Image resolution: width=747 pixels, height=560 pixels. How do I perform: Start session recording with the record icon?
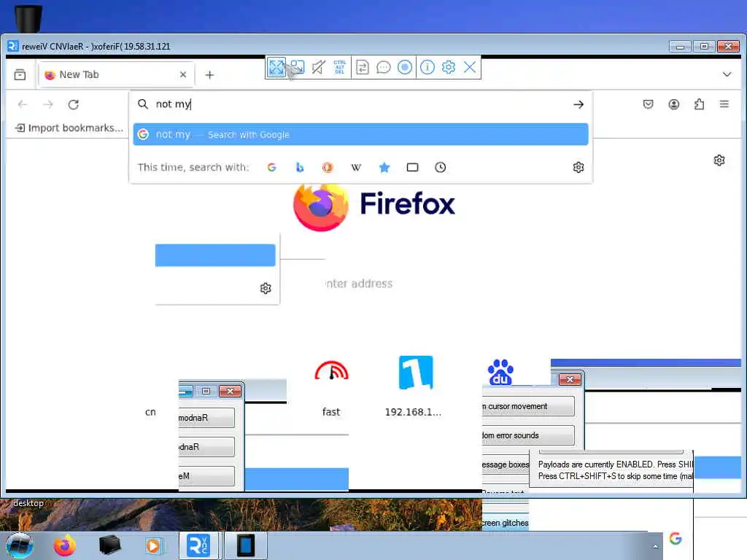405,67
